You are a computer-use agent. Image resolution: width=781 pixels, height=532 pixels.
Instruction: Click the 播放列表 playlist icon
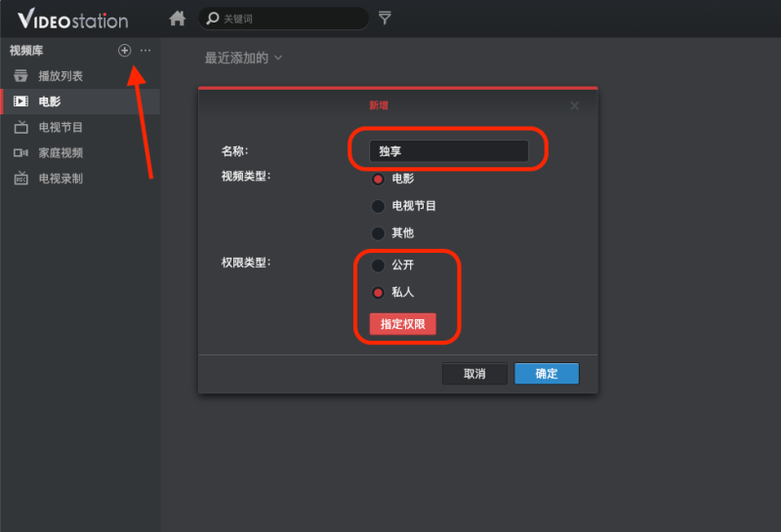coord(21,76)
